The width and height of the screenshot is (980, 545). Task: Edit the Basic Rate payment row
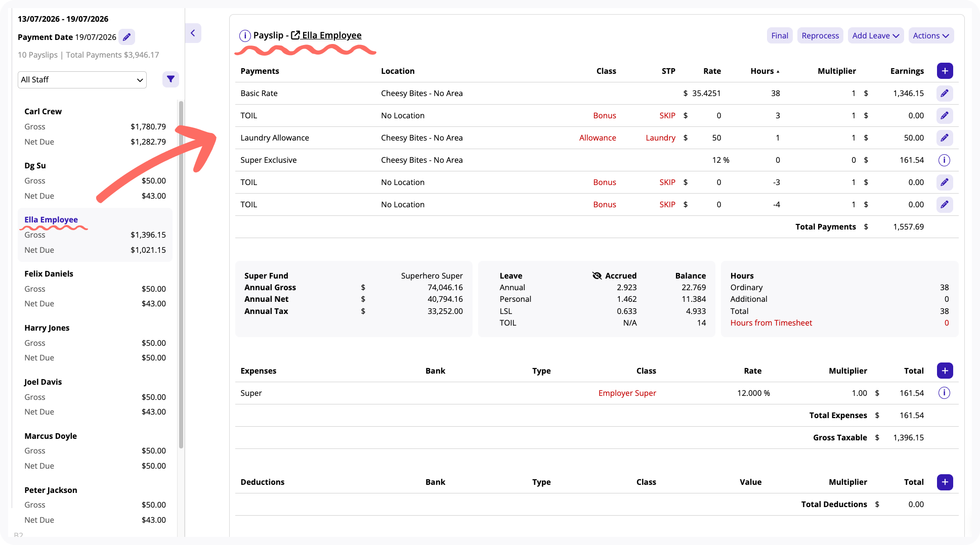945,94
